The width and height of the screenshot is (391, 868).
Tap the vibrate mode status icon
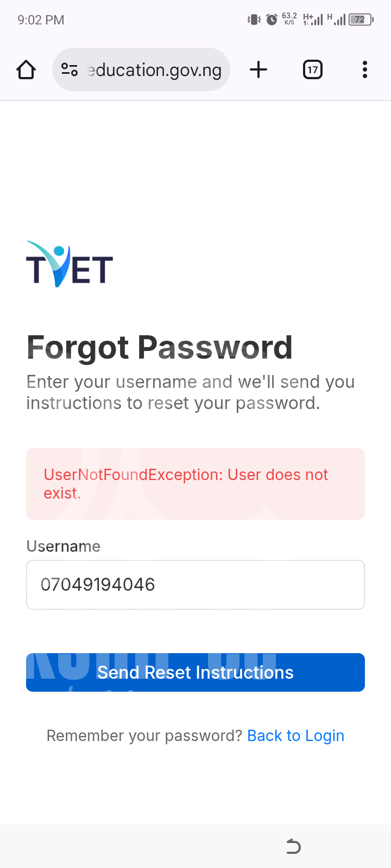pos(254,20)
